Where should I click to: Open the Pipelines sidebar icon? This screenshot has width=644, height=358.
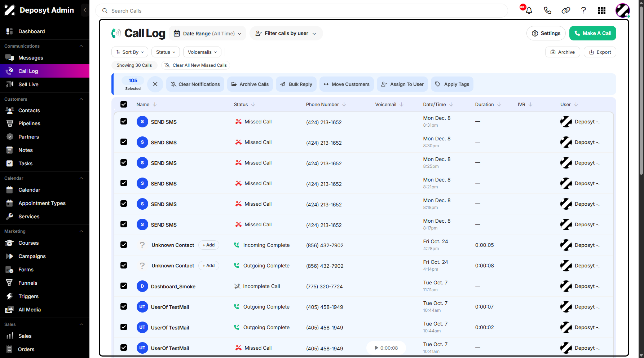(x=10, y=123)
